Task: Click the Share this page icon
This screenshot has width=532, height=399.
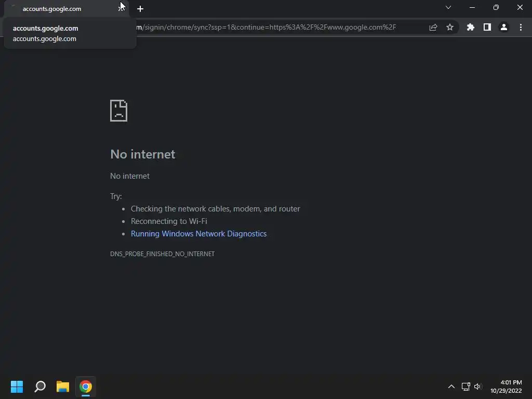Action: (x=433, y=28)
